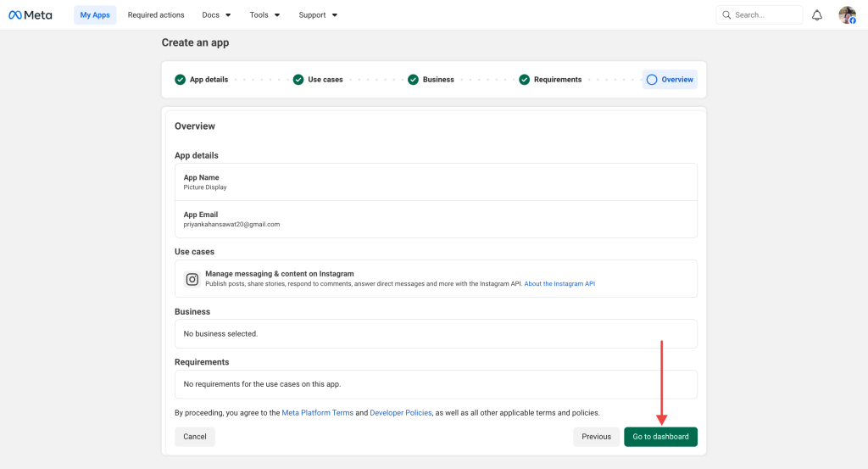
Task: Open the notifications bell
Action: coord(817,15)
